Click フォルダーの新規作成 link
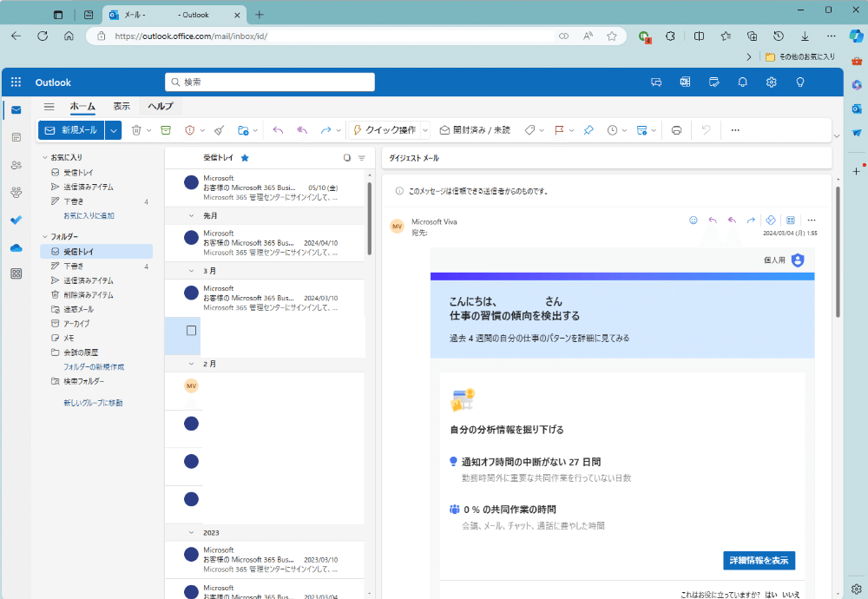This screenshot has height=599, width=868. (94, 367)
